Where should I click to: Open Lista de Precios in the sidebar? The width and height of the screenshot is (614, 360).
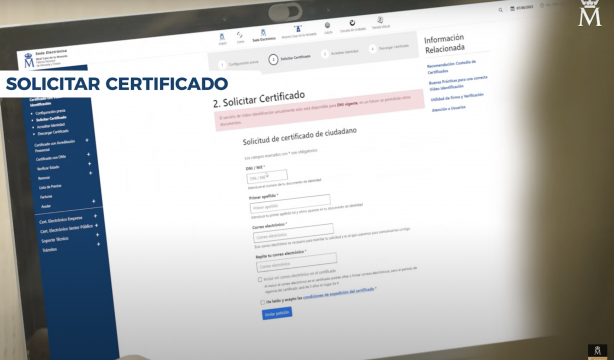50,187
